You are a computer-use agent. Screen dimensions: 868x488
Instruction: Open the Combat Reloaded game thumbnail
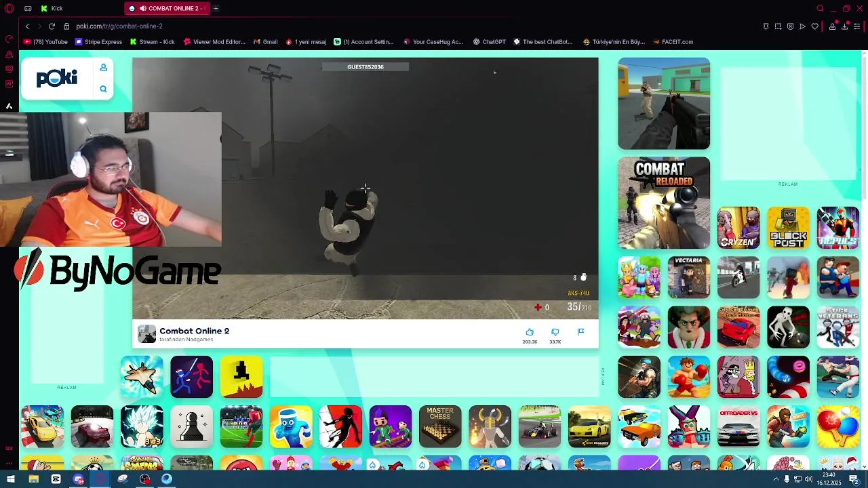664,203
